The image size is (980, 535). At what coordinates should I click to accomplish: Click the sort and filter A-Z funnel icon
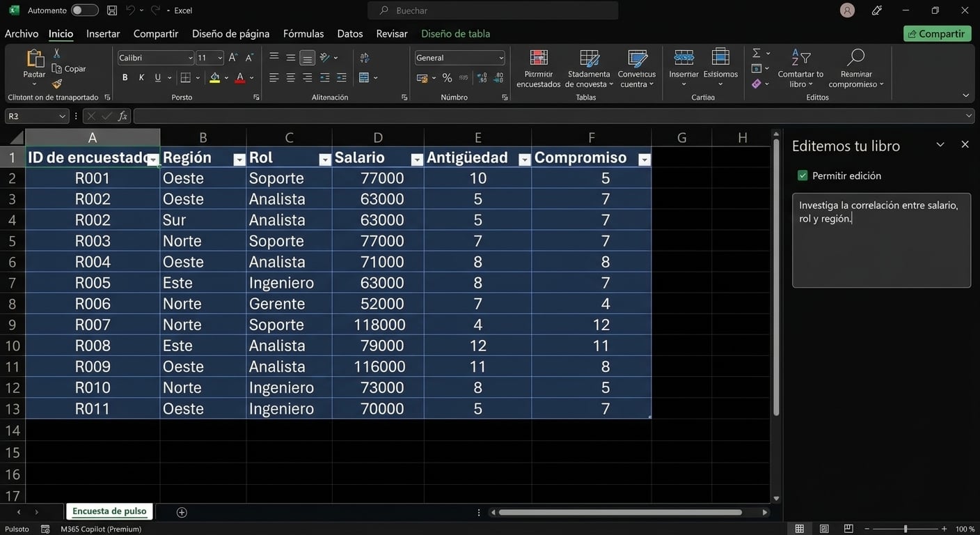coord(800,58)
